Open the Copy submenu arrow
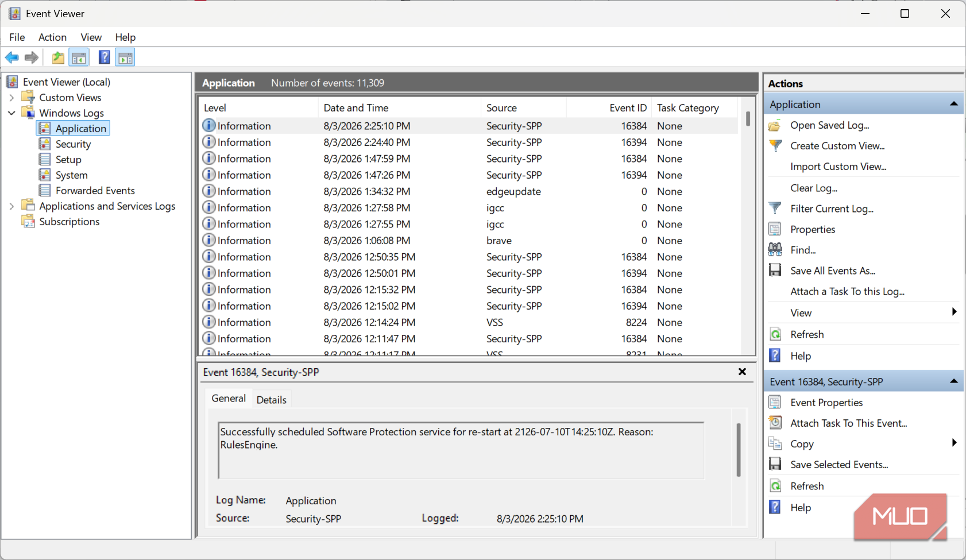 (954, 443)
